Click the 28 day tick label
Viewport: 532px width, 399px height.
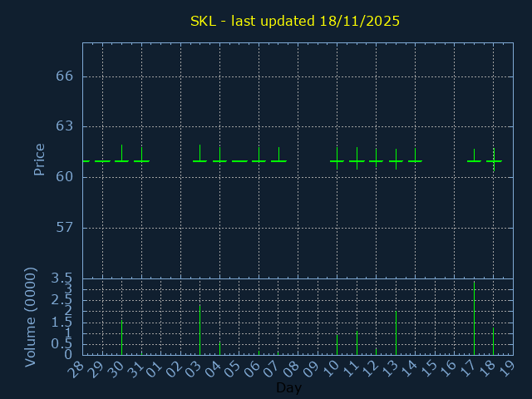[x=76, y=369]
